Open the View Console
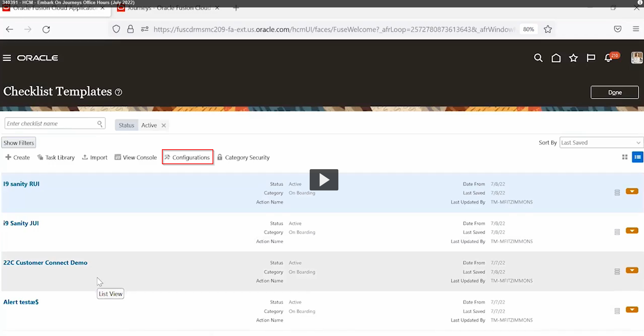This screenshot has height=336, width=644. coord(135,157)
